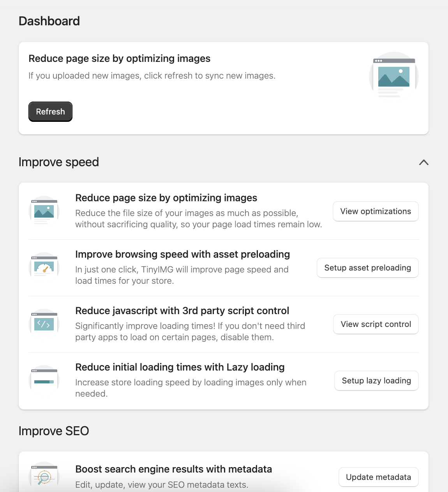Click Setup lazy loading

[x=376, y=381]
